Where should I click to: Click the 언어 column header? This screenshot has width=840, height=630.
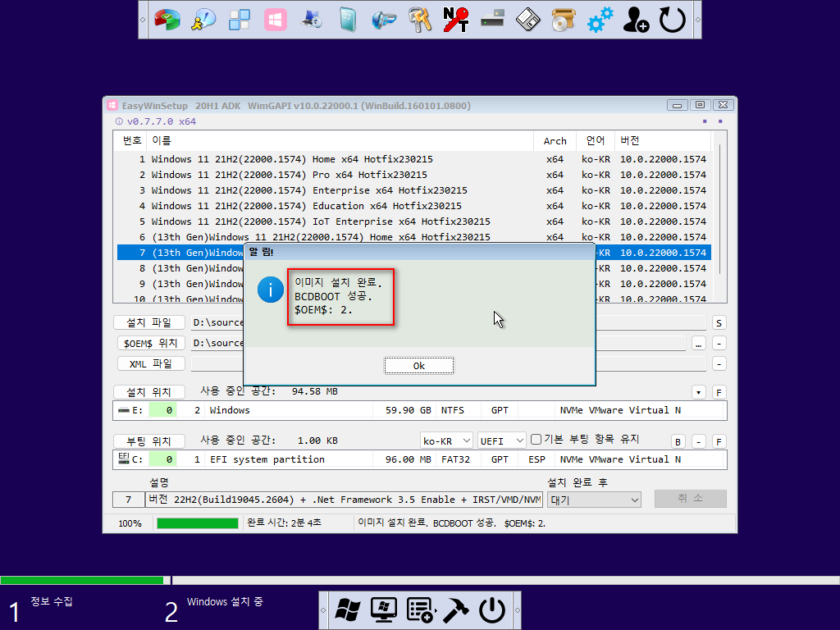[x=596, y=140]
